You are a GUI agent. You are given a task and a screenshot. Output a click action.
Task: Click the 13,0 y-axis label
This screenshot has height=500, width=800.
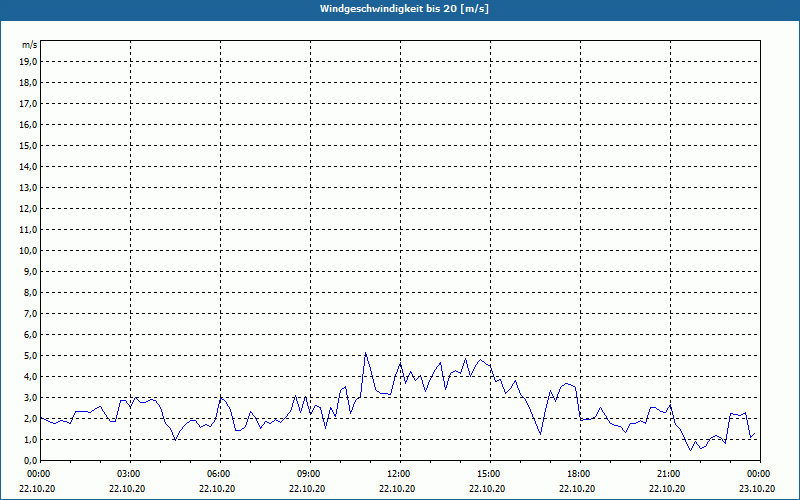(x=28, y=188)
